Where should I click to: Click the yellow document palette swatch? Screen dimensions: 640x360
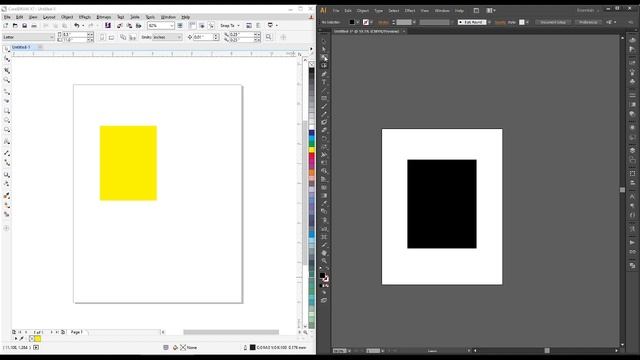(38, 339)
